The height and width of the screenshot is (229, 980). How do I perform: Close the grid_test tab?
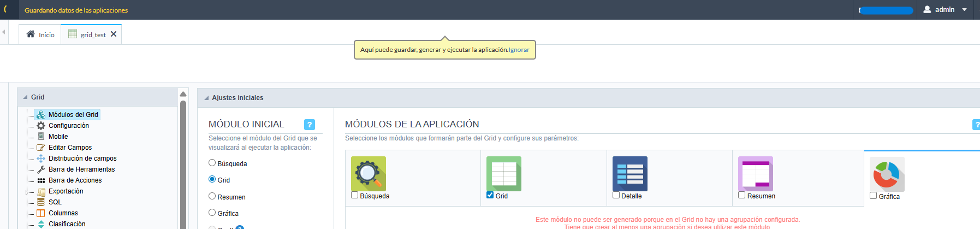coord(114,34)
